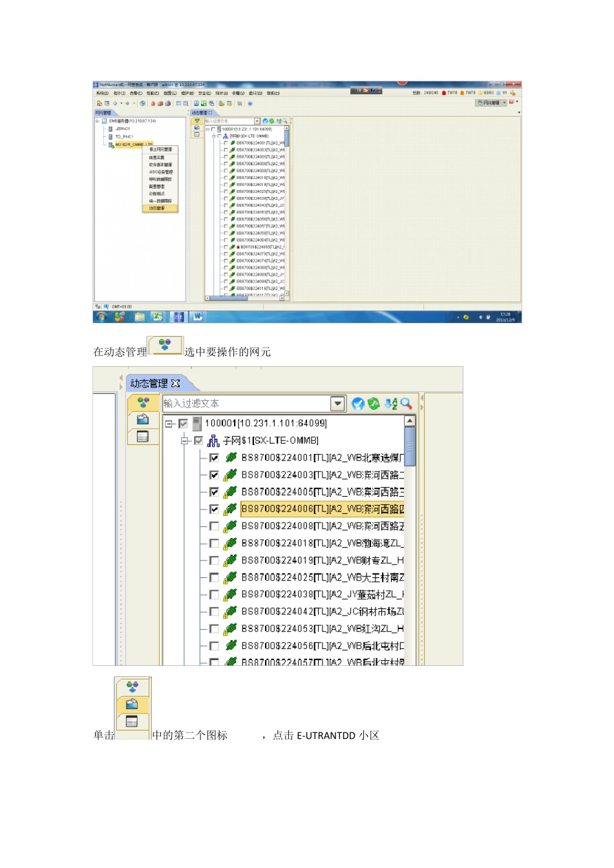Viewport: 614px width, 868px height.
Task: Check the BS8700$224038 checkbox
Action: pos(214,595)
